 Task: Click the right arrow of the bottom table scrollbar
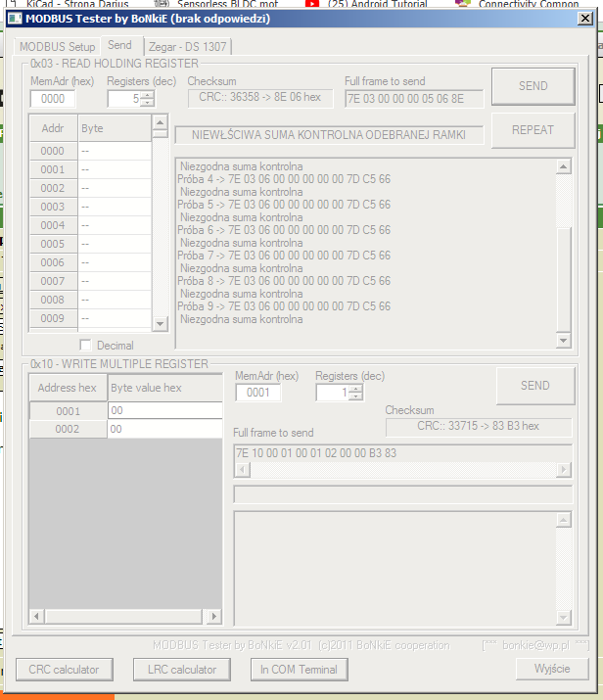point(216,616)
